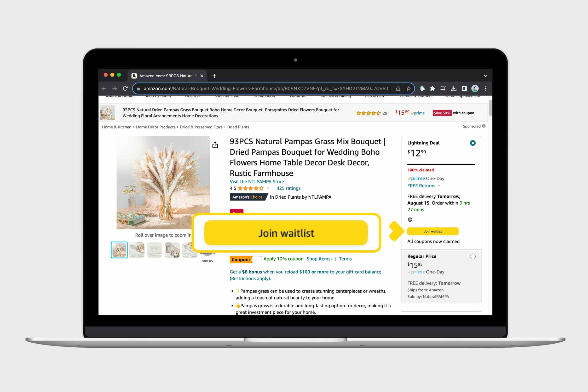Image resolution: width=588 pixels, height=392 pixels.
Task: Select the Regular Price radio button
Action: [x=473, y=256]
